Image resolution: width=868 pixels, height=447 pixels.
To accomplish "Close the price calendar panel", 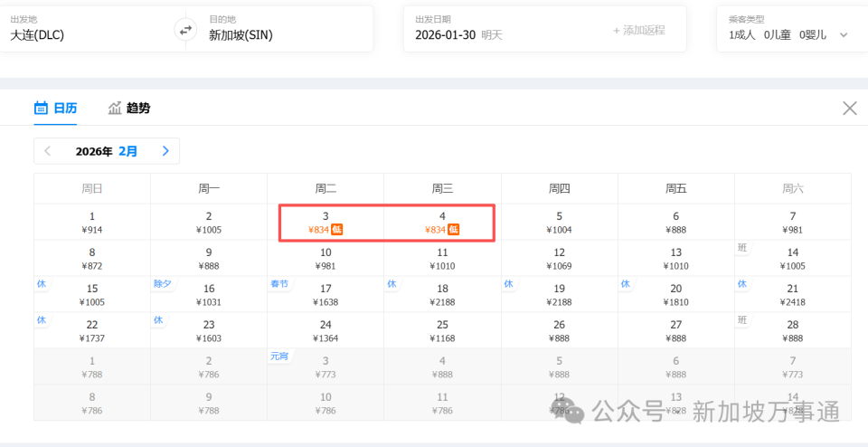I will 849,109.
